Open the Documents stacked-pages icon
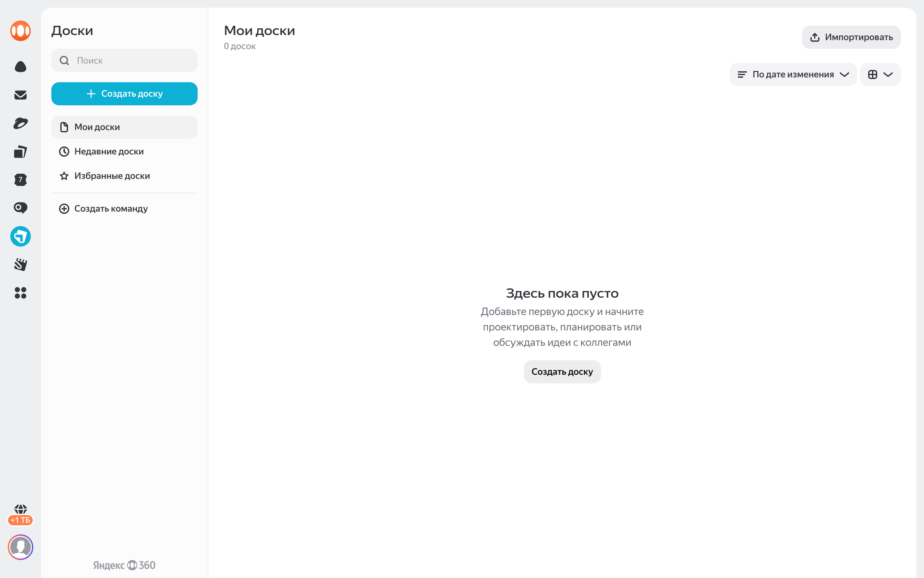Image resolution: width=924 pixels, height=578 pixels. 21,152
